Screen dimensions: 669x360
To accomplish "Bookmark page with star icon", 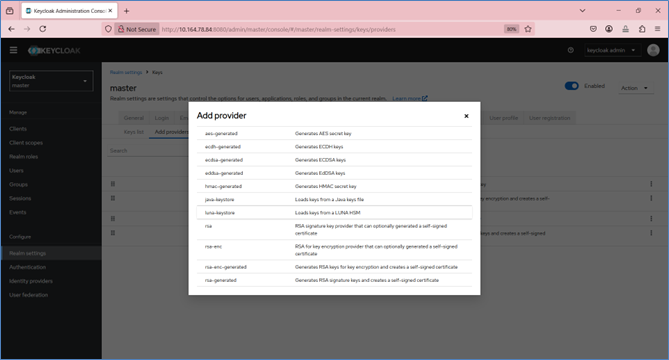I will click(528, 29).
